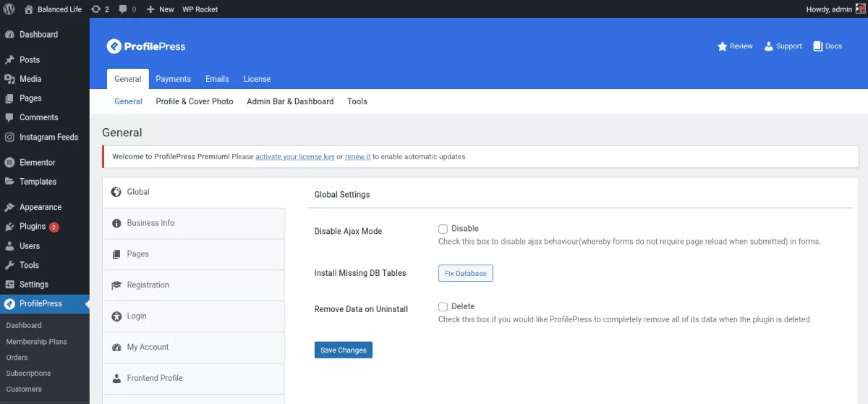Click the Save Changes button

click(344, 350)
